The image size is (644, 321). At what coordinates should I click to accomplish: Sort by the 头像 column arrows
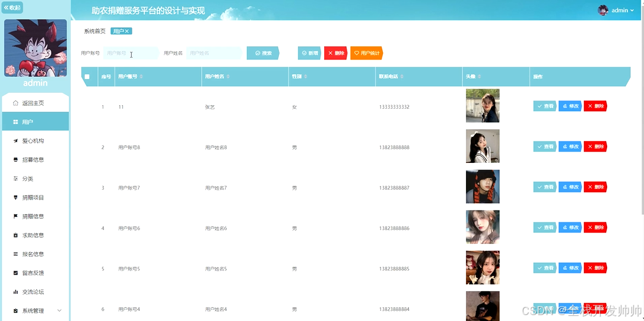[480, 77]
